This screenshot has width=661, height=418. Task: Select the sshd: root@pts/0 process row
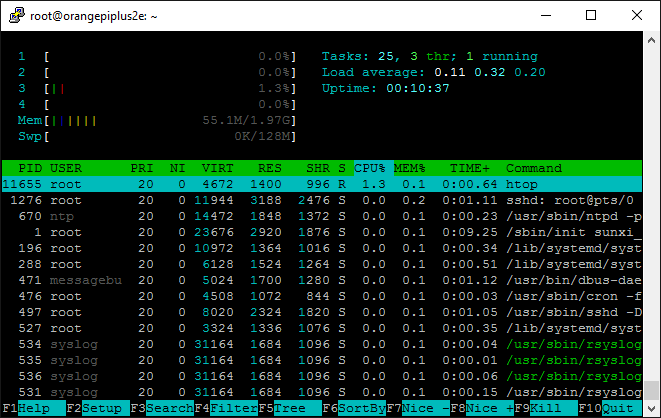320,200
